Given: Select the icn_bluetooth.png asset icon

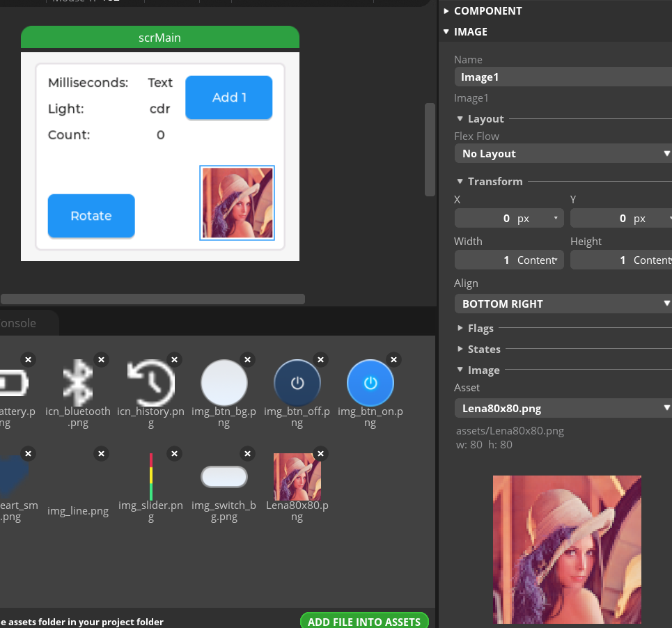Looking at the screenshot, I should pyautogui.click(x=78, y=382).
